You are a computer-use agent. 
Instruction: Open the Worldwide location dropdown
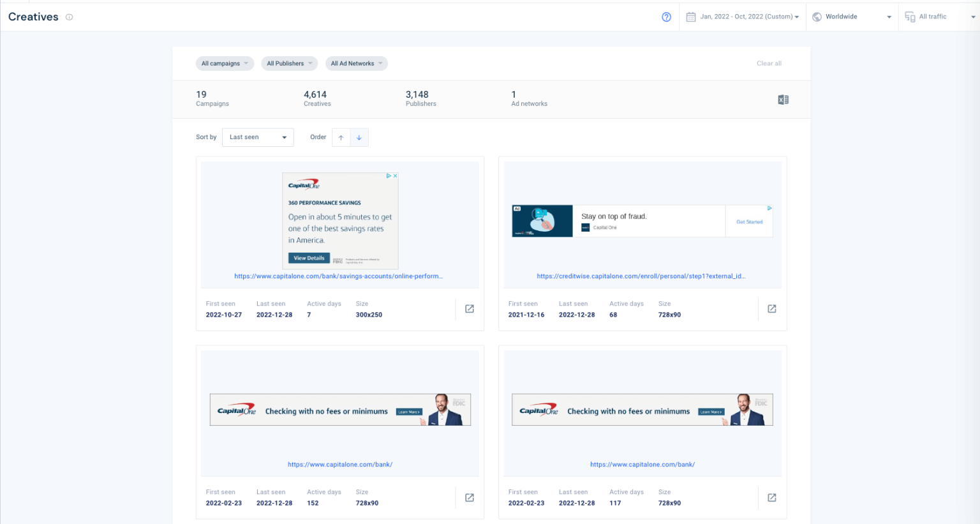coord(852,16)
